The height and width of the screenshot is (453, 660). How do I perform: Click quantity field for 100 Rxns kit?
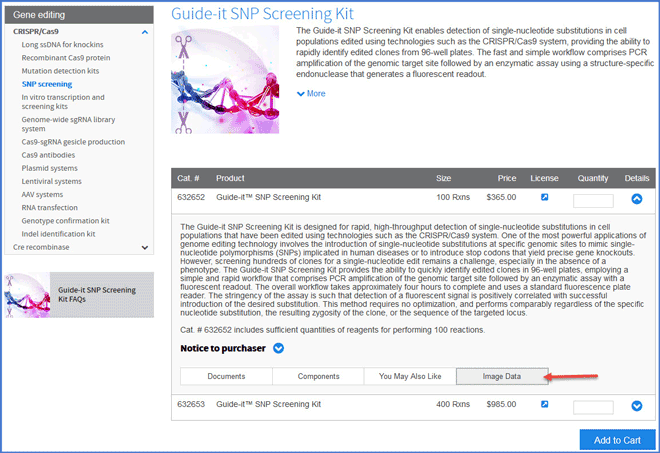tap(593, 200)
